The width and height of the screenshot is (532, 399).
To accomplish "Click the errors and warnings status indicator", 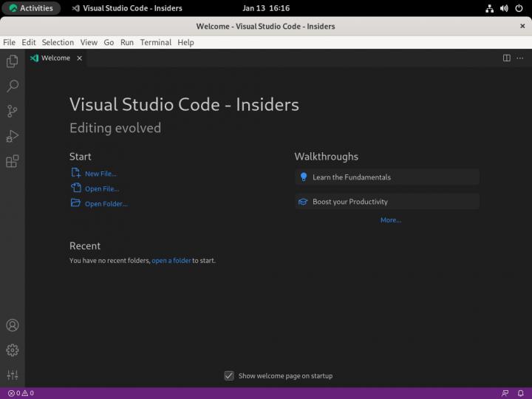I will [x=21, y=393].
